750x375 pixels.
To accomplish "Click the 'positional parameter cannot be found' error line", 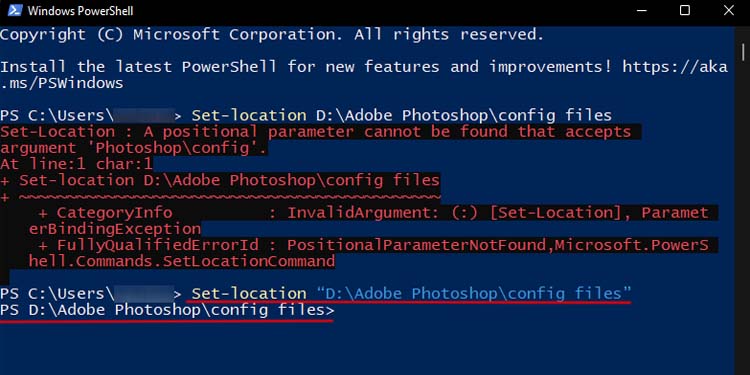I will tap(316, 132).
